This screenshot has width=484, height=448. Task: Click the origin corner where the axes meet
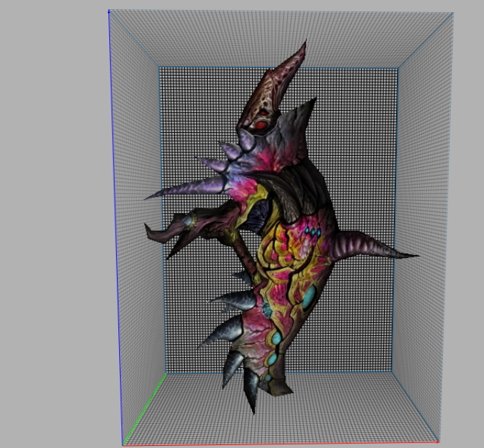(x=124, y=444)
